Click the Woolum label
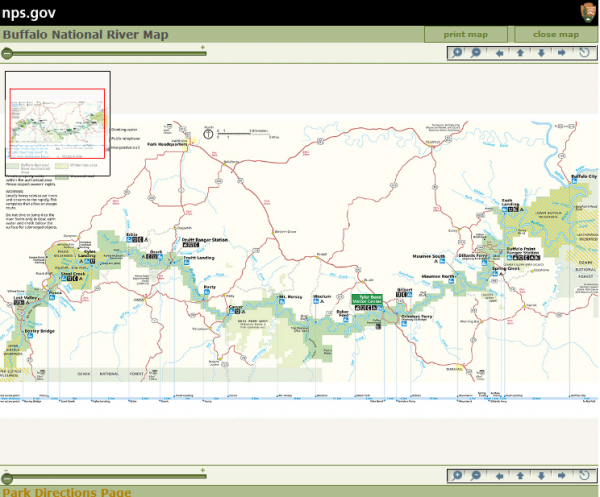Image resolution: width=600 pixels, height=497 pixels. coord(322,297)
